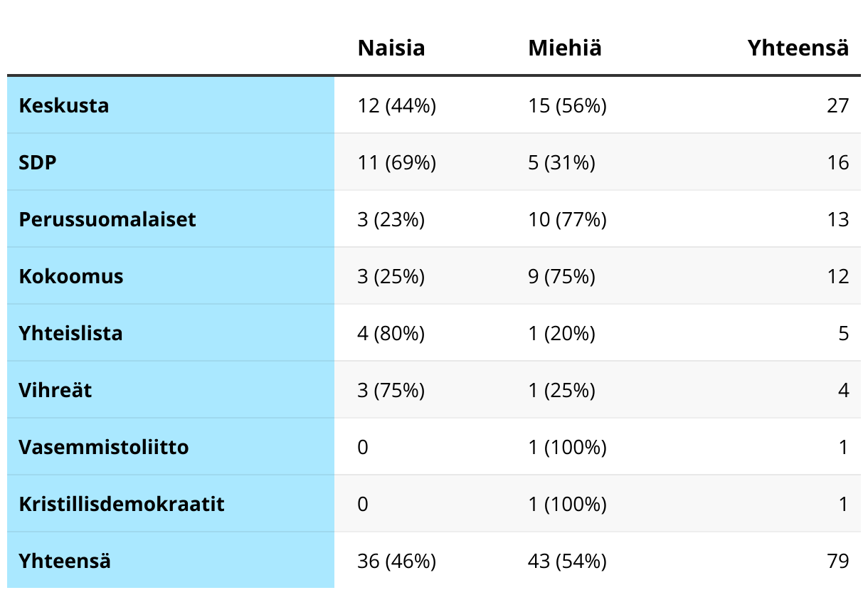The width and height of the screenshot is (868, 595).
Task: Select the Yhteislista row label
Action: [71, 333]
